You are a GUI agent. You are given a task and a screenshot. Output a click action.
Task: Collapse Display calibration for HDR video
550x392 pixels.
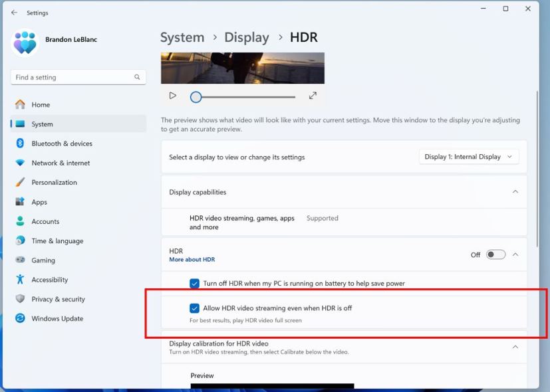point(515,346)
